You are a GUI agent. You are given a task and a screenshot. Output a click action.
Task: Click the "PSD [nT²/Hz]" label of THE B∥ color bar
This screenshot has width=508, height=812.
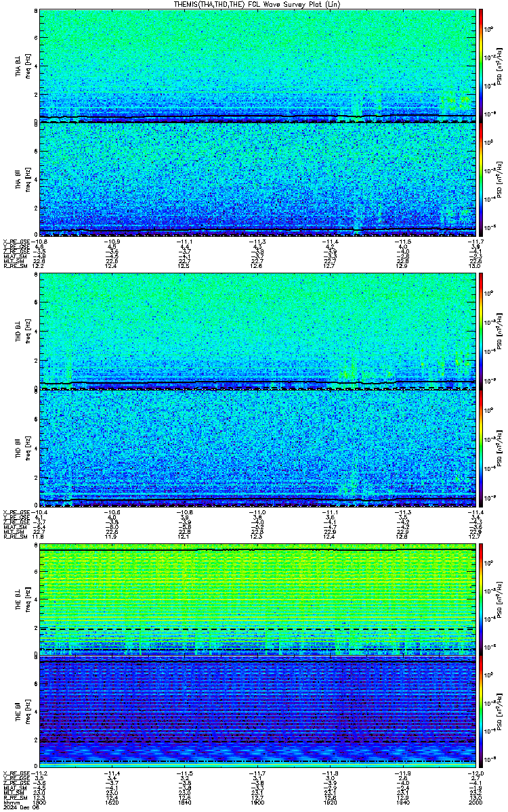coord(500,711)
